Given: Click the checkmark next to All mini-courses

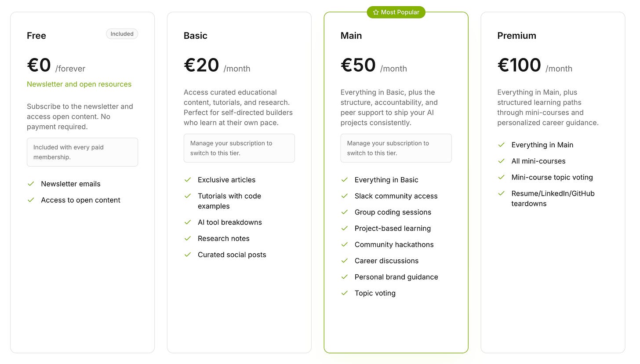Looking at the screenshot, I should [502, 161].
